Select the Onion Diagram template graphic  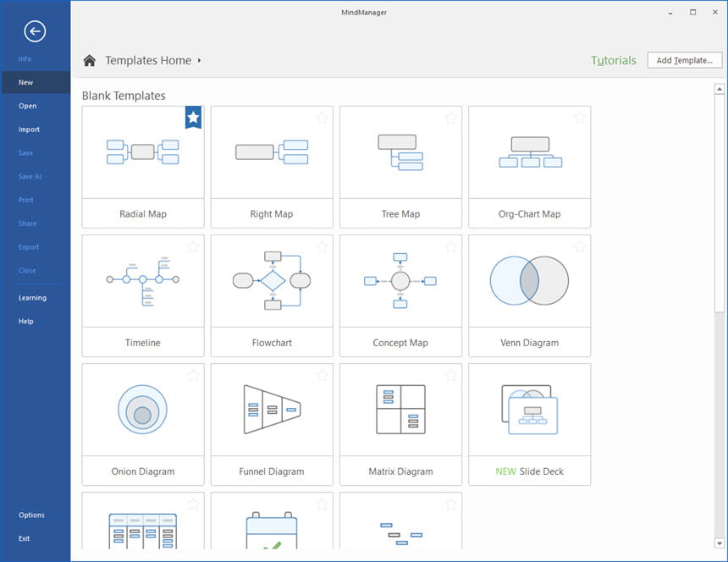142,410
